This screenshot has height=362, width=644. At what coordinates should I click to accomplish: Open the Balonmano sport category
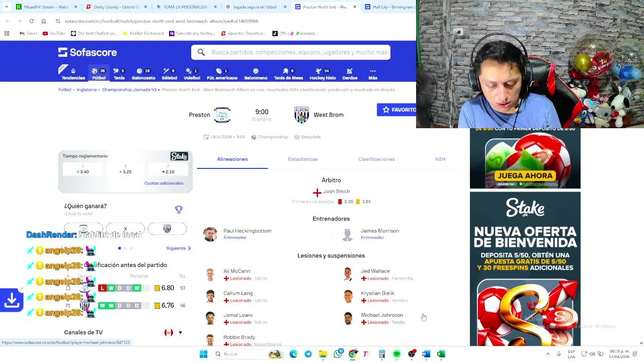click(x=256, y=74)
